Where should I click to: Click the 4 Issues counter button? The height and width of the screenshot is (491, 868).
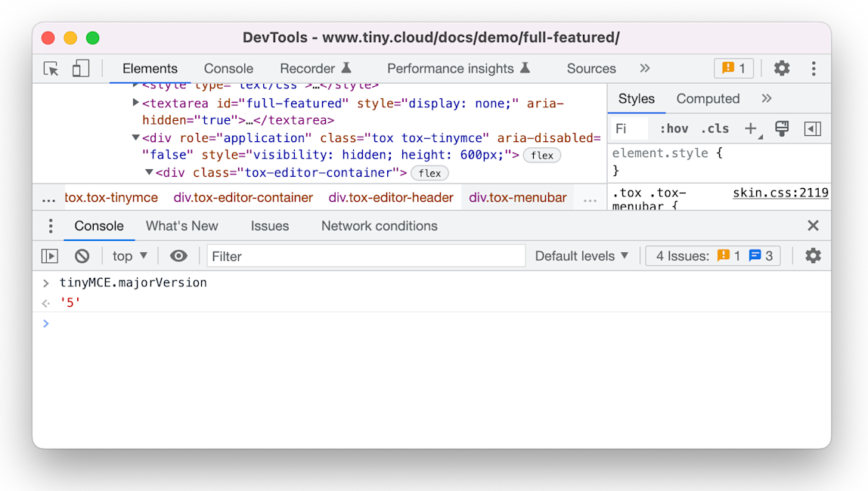pyautogui.click(x=713, y=256)
